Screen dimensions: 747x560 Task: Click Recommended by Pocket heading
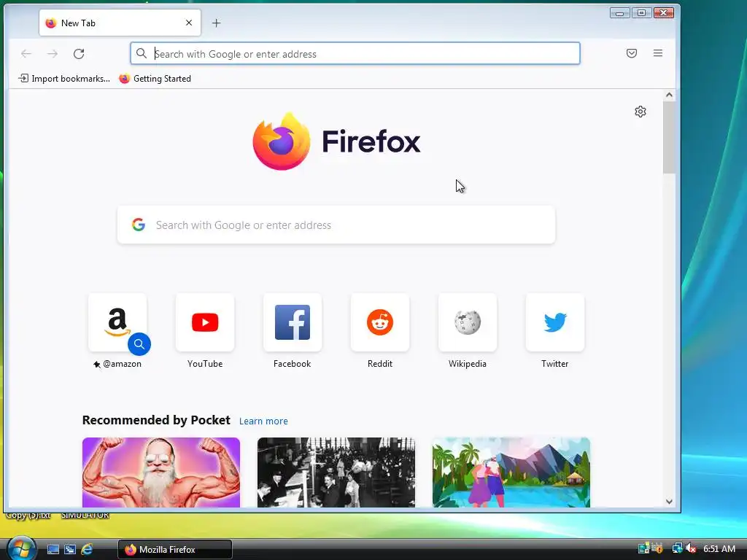coord(156,420)
